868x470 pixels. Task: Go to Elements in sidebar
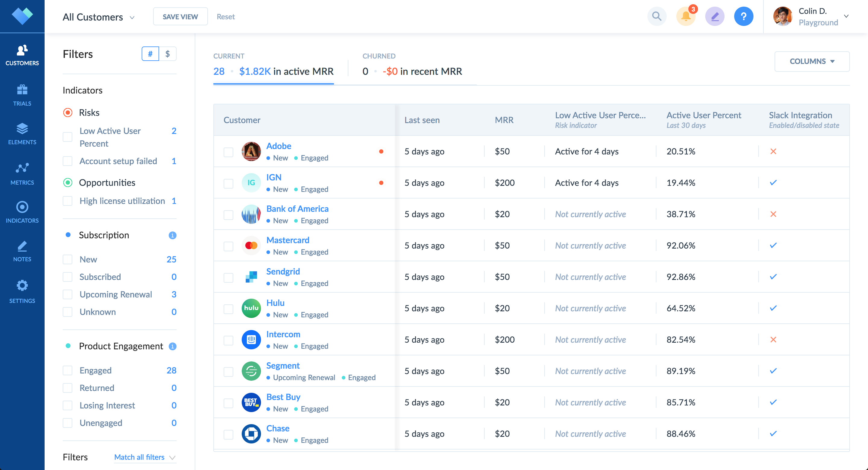tap(22, 134)
